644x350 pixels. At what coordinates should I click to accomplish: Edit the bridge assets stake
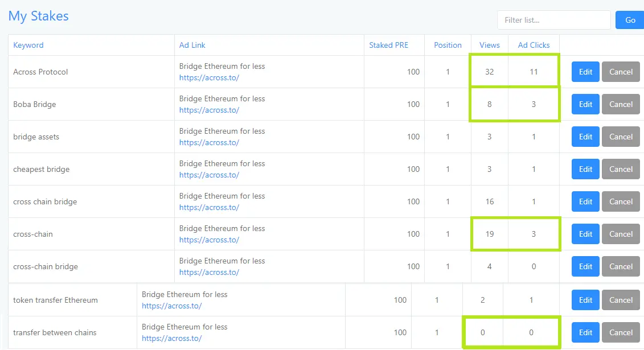point(585,137)
